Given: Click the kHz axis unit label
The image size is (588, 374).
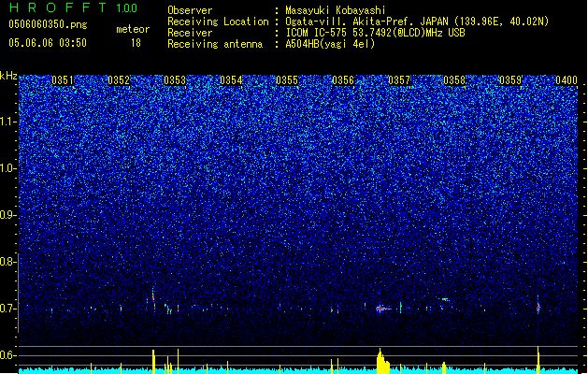Looking at the screenshot, I should click(x=8, y=76).
